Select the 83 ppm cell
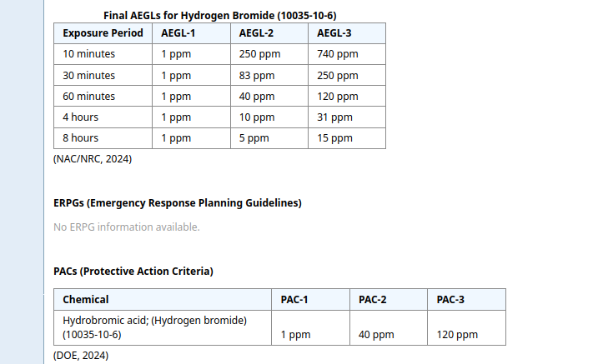The image size is (598, 364). pos(257,75)
